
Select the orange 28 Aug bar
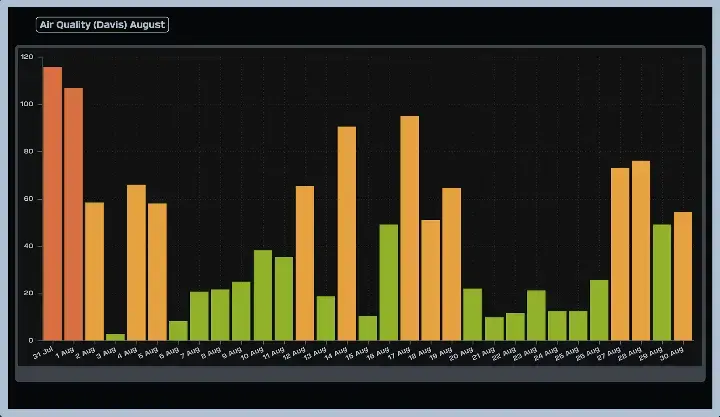[641, 250]
